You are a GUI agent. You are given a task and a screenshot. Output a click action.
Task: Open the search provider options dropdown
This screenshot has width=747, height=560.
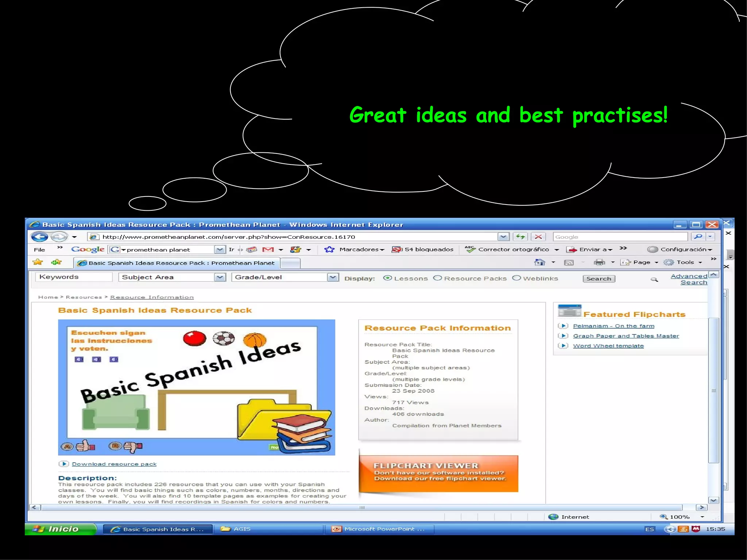[x=710, y=237]
